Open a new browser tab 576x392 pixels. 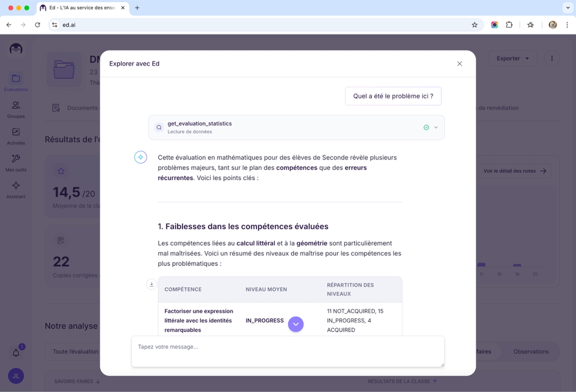click(137, 7)
